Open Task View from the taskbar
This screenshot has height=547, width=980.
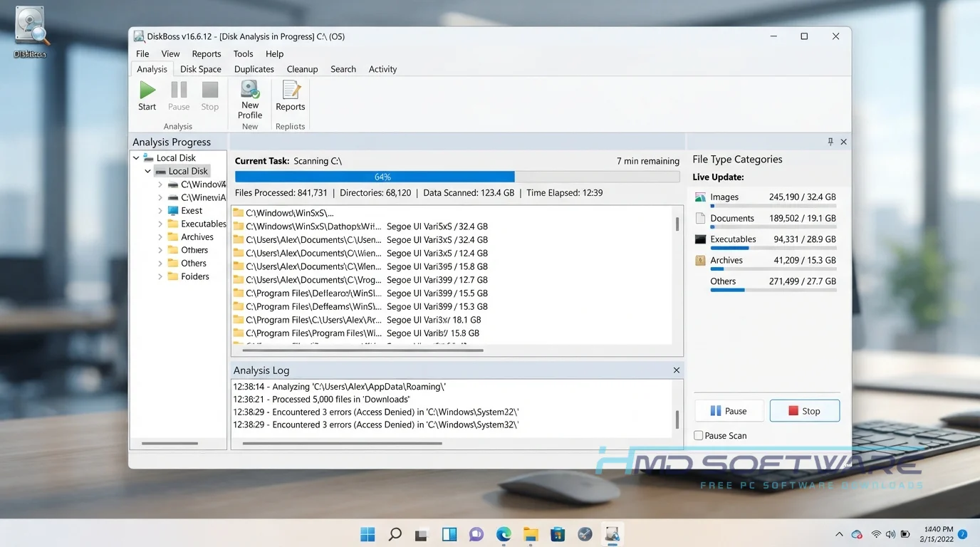[422, 534]
